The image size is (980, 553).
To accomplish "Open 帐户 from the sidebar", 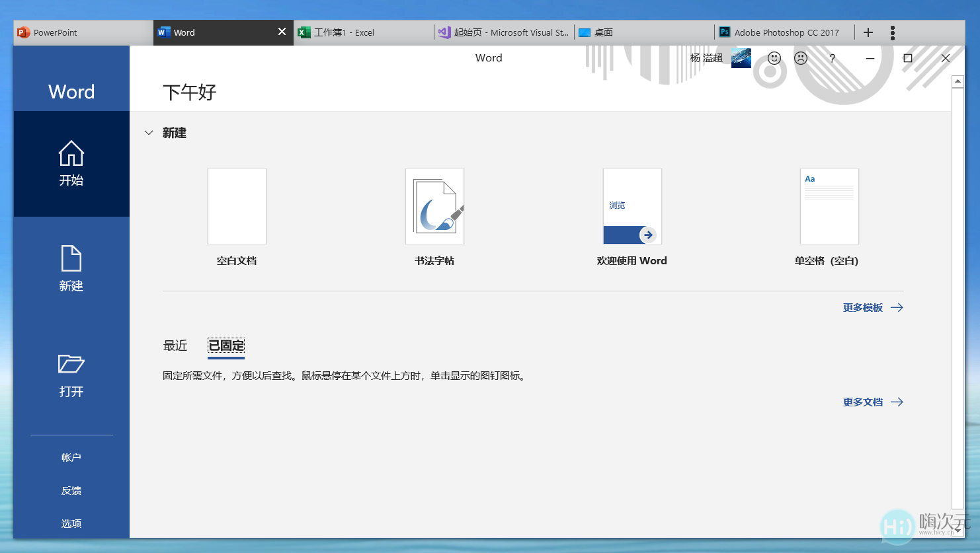I will pyautogui.click(x=71, y=457).
